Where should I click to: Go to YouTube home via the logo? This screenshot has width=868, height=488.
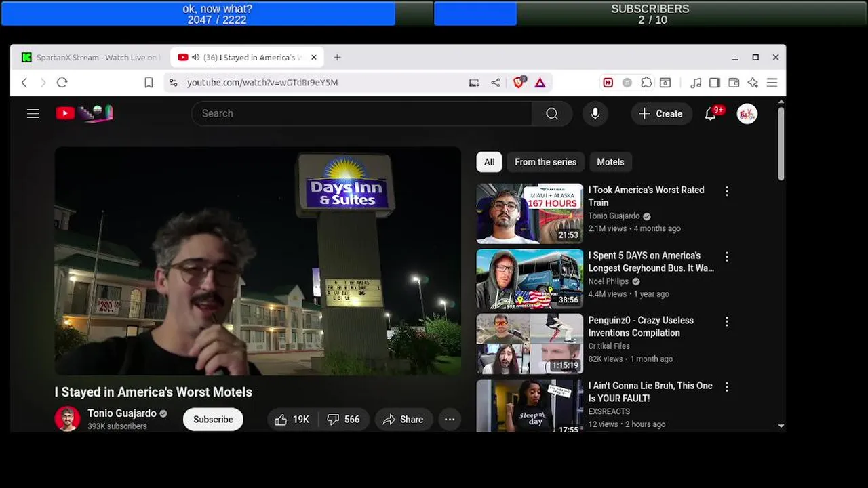click(84, 113)
